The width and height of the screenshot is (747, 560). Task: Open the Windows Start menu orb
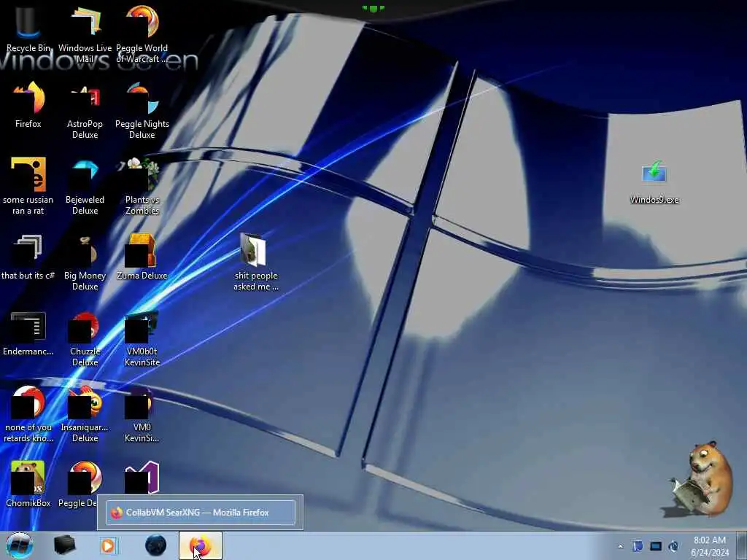[20, 545]
